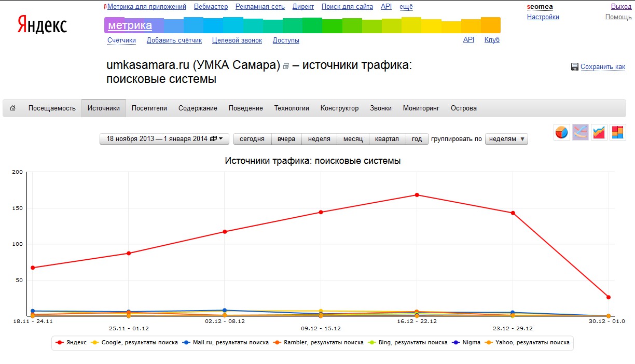Select the 'год' period button
This screenshot has width=635, height=364.
click(x=417, y=139)
